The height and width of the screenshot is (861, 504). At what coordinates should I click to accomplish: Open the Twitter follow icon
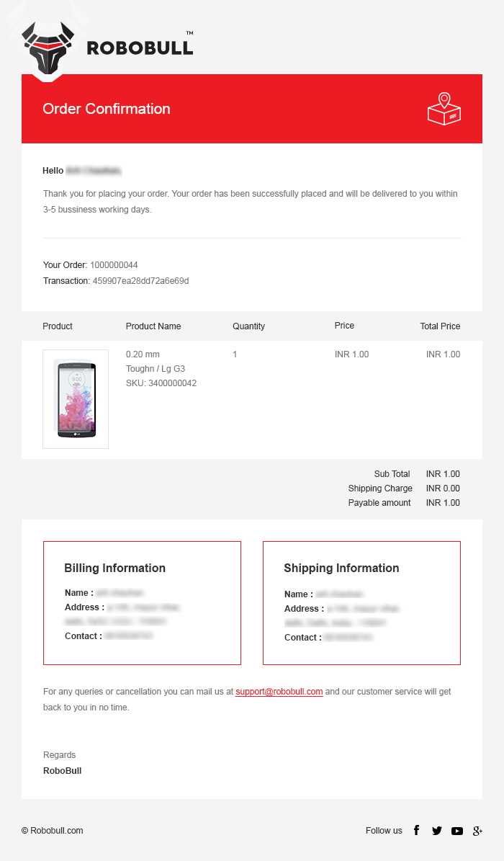point(436,831)
